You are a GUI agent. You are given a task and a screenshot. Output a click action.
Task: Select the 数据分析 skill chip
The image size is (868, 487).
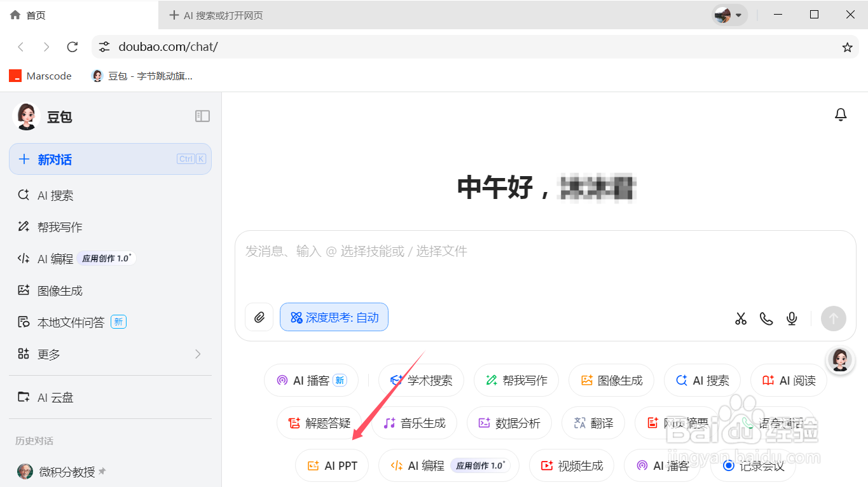tap(509, 423)
